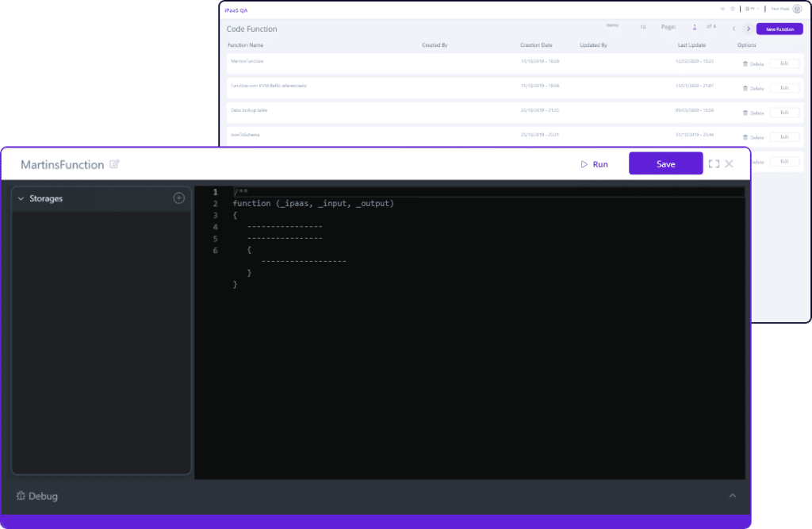Expand the editor to fullscreen
This screenshot has width=812, height=529.
[x=714, y=163]
